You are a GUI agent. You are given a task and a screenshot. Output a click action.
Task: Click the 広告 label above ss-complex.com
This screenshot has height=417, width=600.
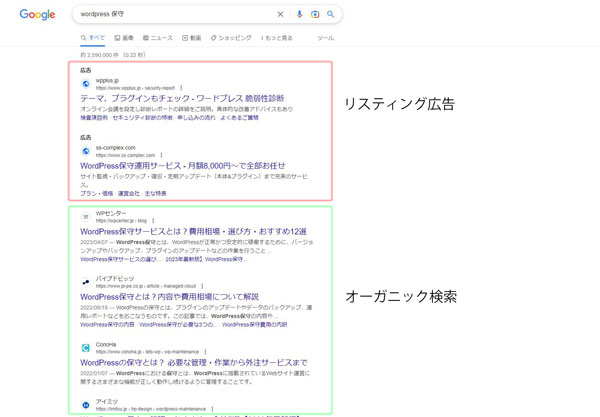click(86, 137)
